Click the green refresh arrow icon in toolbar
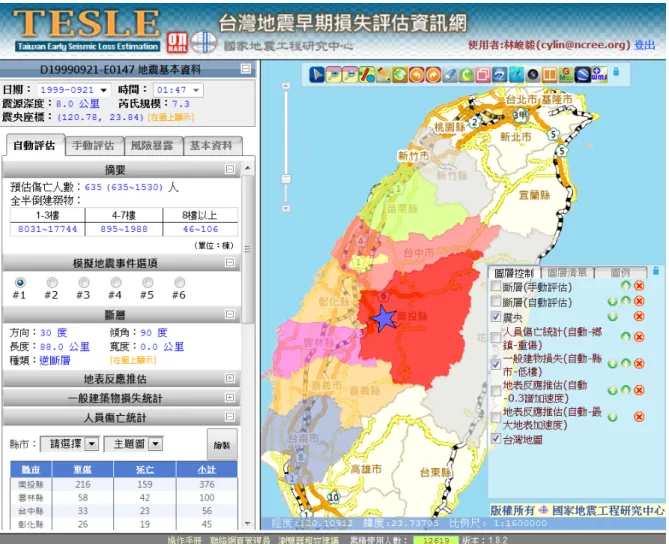The image size is (669, 544). pos(466,75)
